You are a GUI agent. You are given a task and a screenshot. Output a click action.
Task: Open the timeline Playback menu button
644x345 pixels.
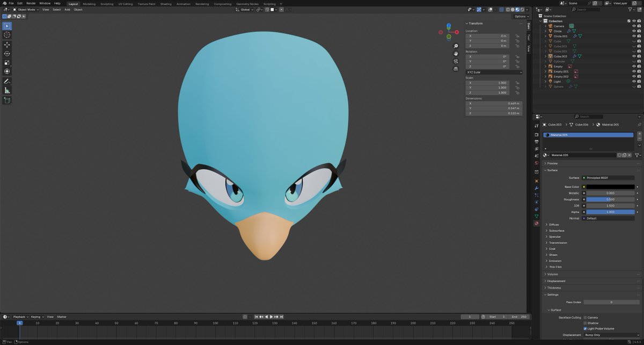click(20, 317)
